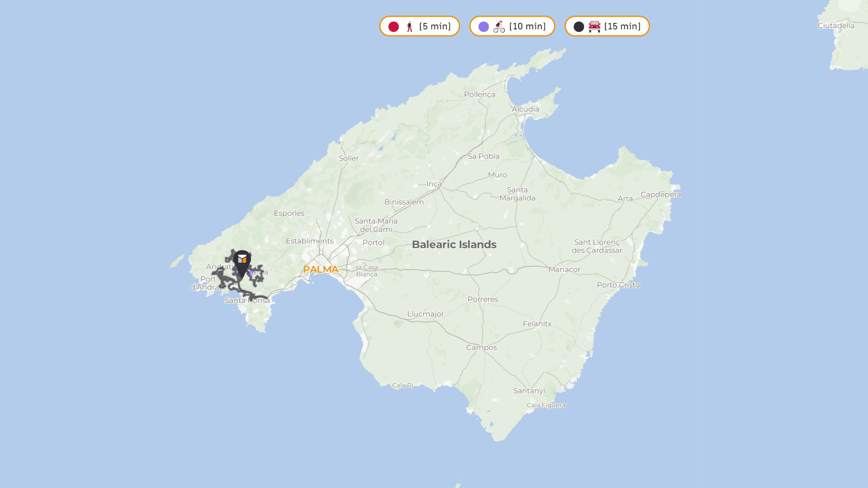Click the Port d'Andratx label

pyautogui.click(x=208, y=283)
